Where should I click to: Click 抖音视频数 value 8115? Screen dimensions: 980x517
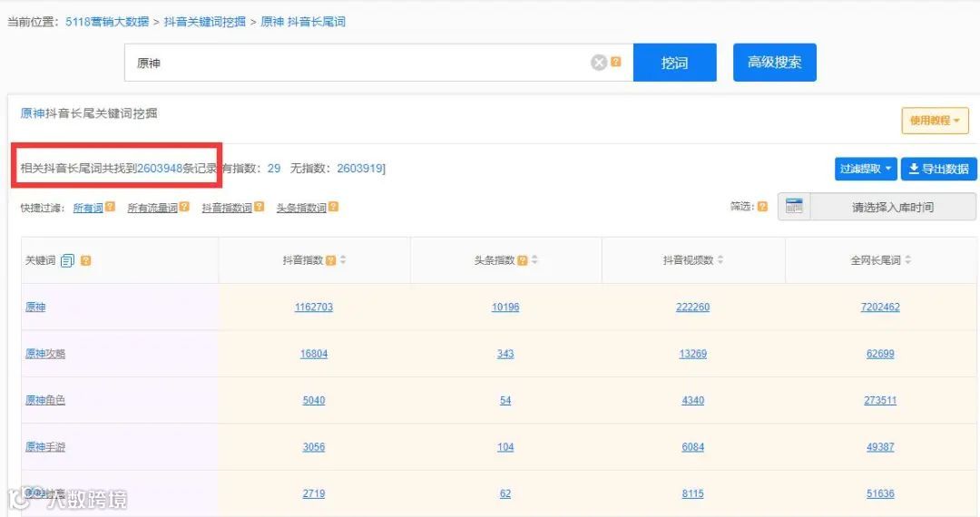692,493
